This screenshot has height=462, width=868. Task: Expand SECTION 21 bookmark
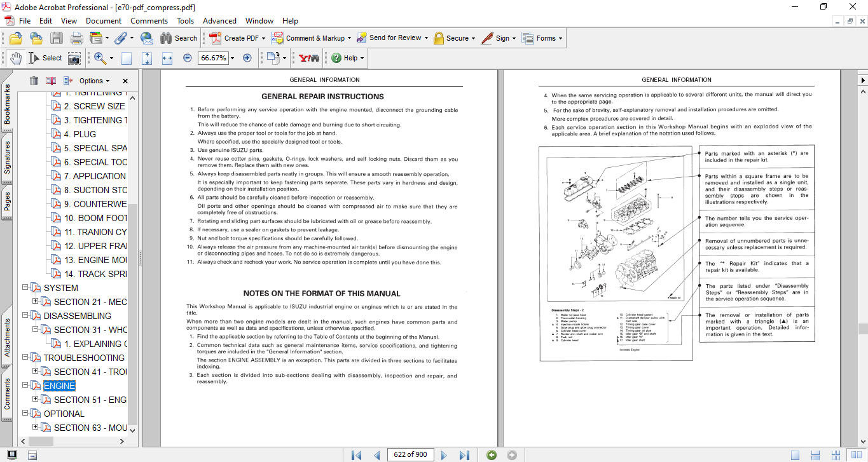point(36,302)
